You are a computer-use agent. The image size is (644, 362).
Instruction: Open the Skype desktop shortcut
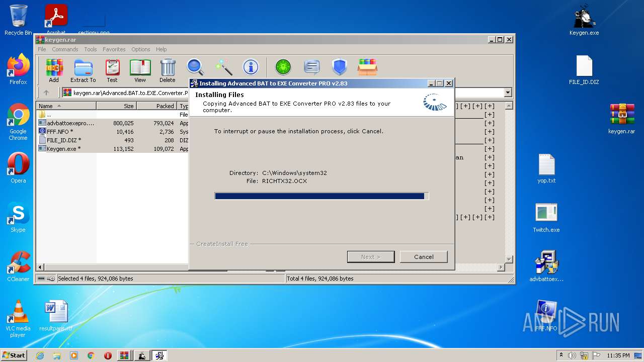coord(18,217)
